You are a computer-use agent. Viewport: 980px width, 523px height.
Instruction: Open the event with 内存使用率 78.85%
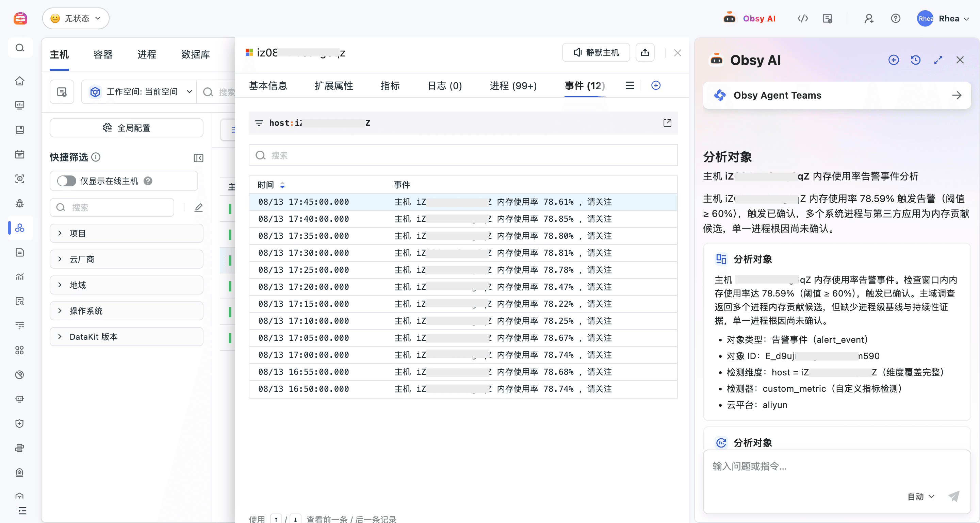tap(463, 219)
